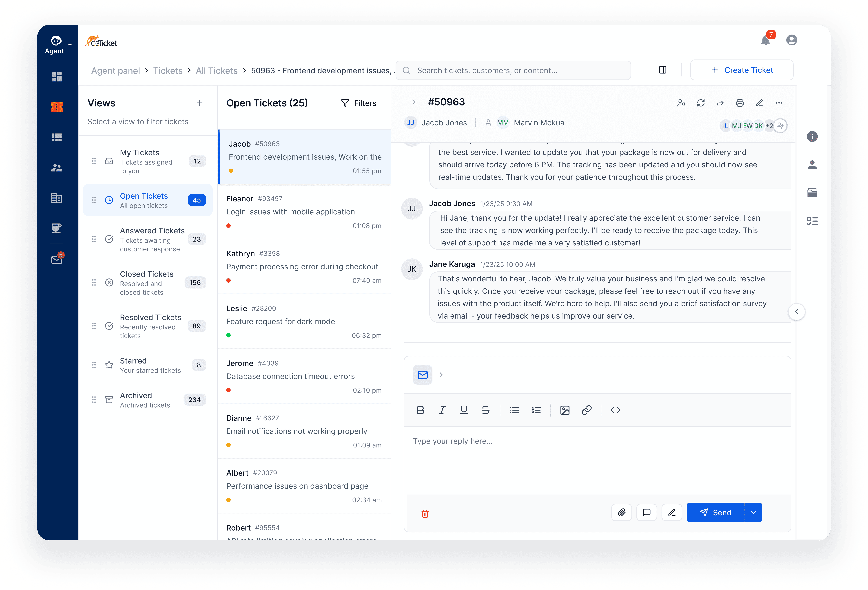Open the Filters button
The width and height of the screenshot is (868, 590).
[359, 103]
